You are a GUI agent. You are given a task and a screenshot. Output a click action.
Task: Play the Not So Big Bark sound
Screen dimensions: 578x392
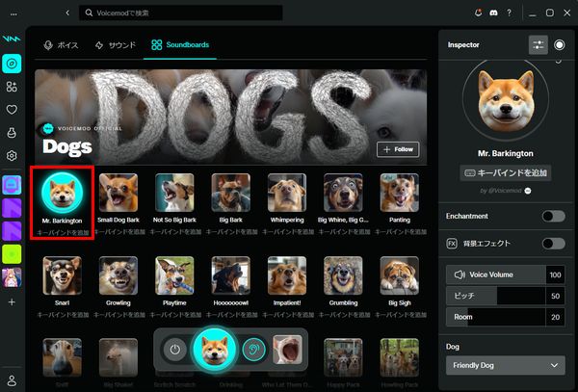[174, 193]
